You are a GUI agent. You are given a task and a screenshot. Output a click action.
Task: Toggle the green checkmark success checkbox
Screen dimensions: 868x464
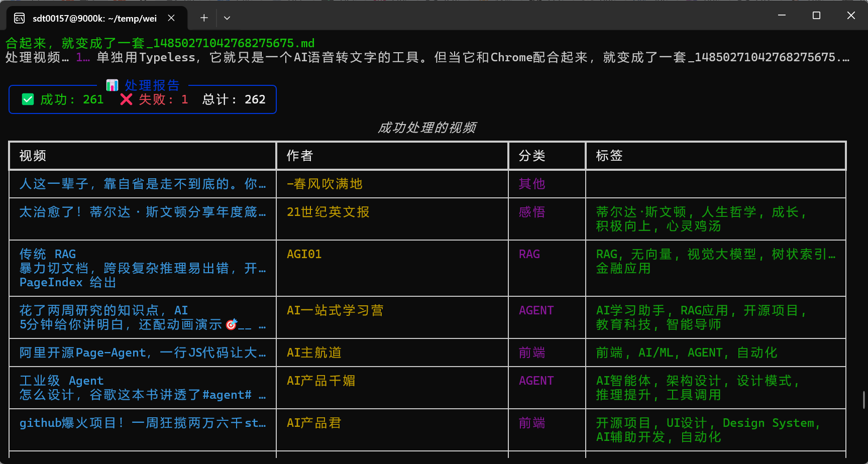28,99
